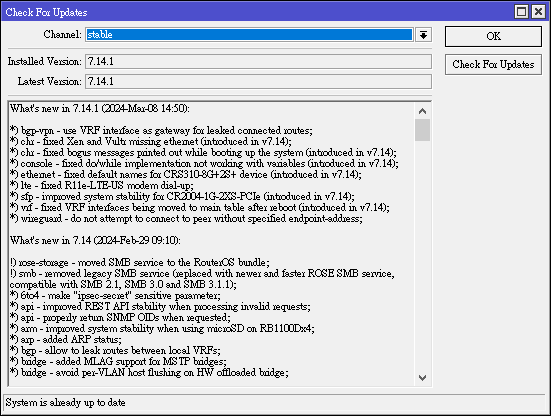Click the rose-storage SMB service line
This screenshot has height=416, width=551.
[x=140, y=262]
